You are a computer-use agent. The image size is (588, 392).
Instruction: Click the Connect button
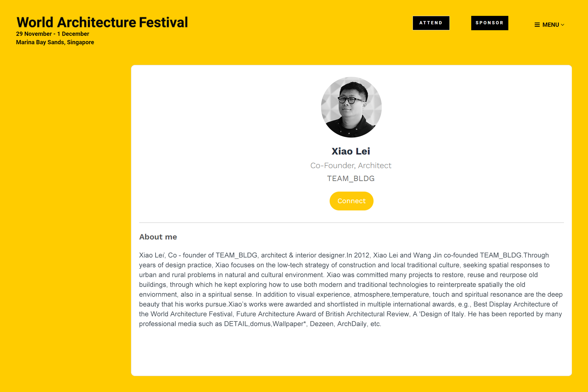click(x=351, y=201)
